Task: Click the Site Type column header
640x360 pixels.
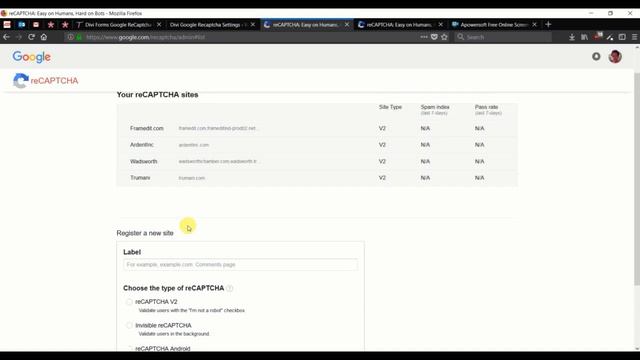Action: (x=390, y=107)
